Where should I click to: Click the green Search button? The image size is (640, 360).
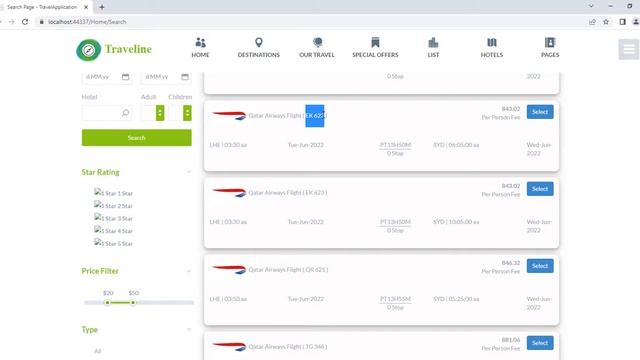[136, 138]
